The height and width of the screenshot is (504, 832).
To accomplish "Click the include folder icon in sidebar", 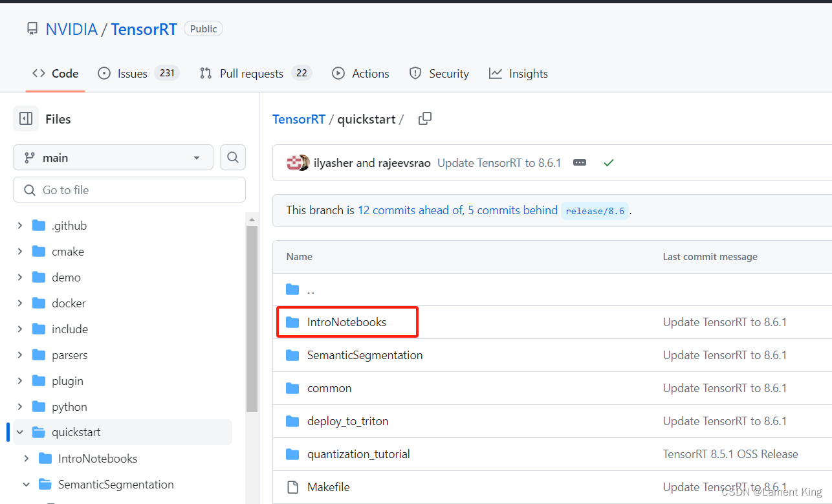I will pyautogui.click(x=39, y=329).
